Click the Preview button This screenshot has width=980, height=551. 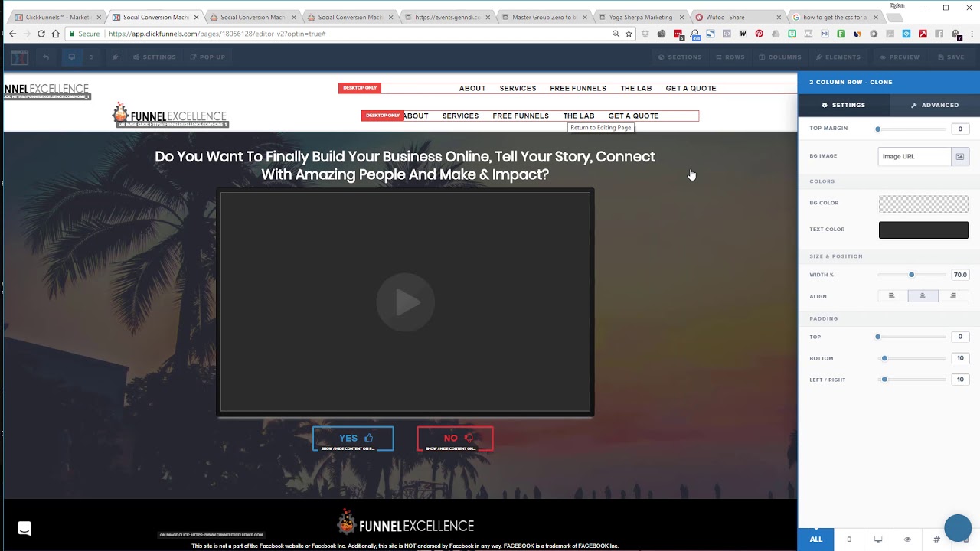[899, 57]
